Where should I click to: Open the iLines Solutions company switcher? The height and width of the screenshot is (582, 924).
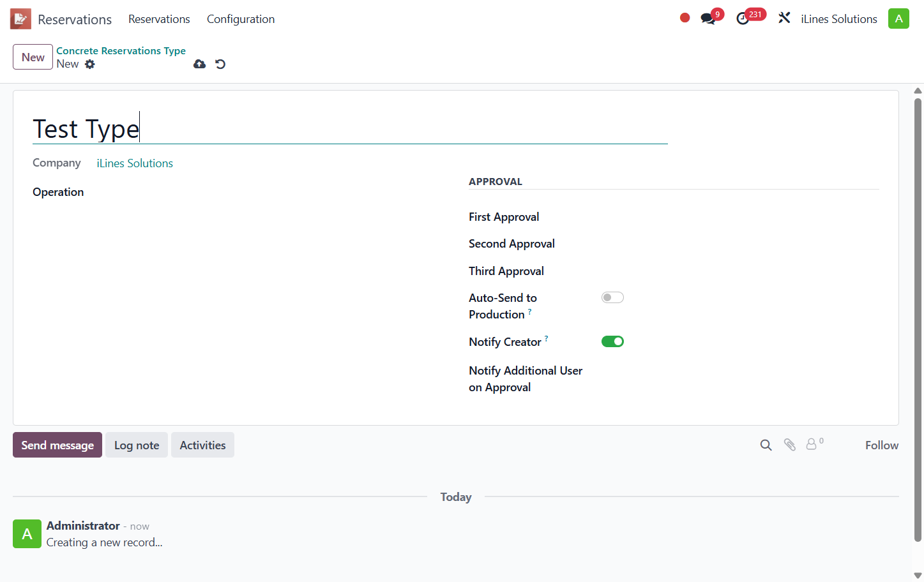click(x=838, y=19)
